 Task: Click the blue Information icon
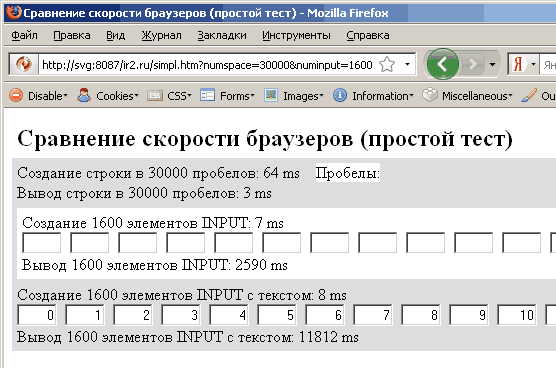[340, 95]
